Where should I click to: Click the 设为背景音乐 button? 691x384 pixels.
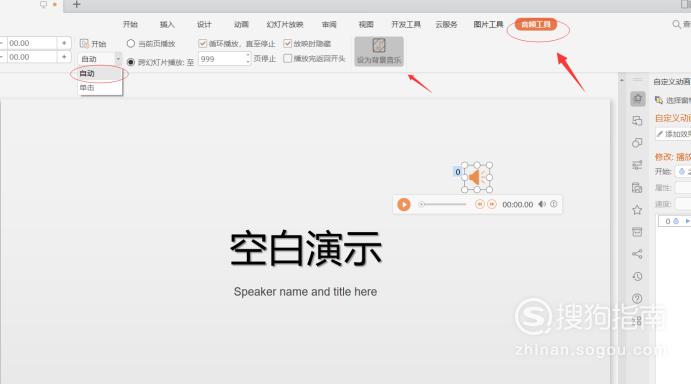point(379,52)
